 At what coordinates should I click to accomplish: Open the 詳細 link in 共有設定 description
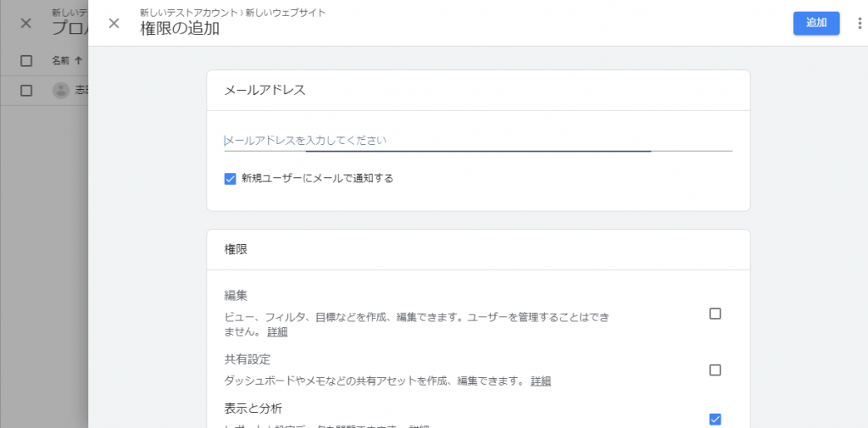541,381
